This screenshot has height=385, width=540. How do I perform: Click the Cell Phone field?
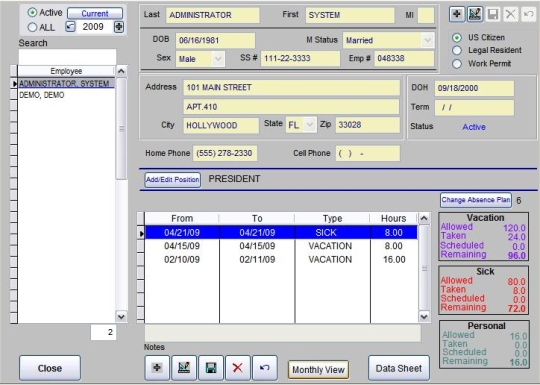[x=367, y=153]
